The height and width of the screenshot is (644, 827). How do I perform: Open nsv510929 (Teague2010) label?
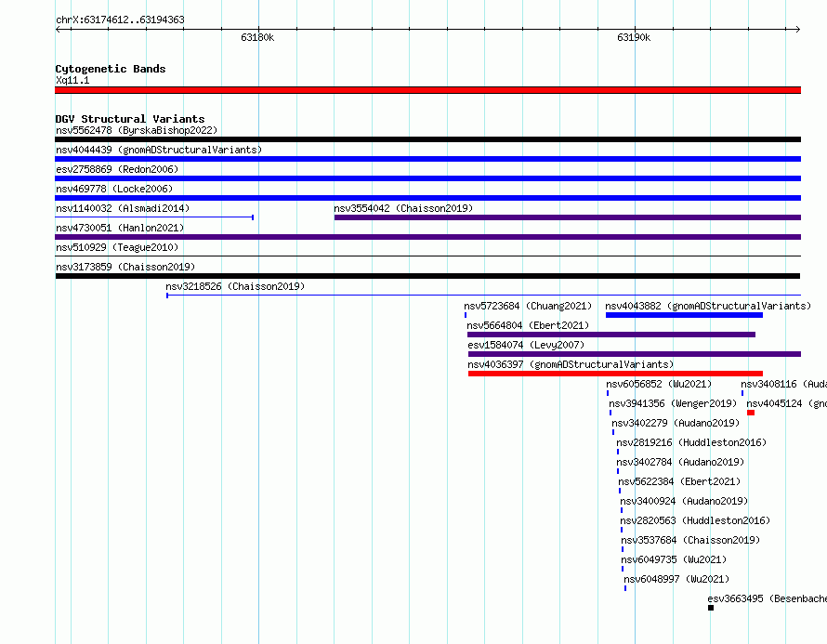pos(117,247)
